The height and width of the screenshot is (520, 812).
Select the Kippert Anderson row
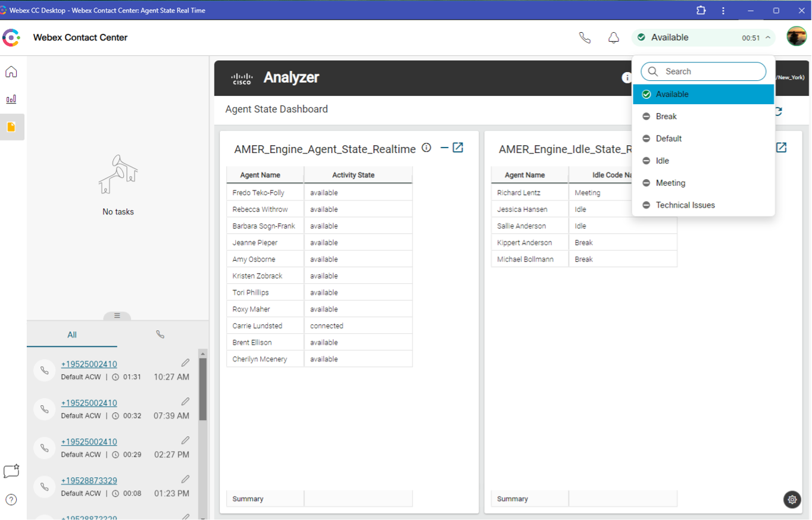coord(584,243)
